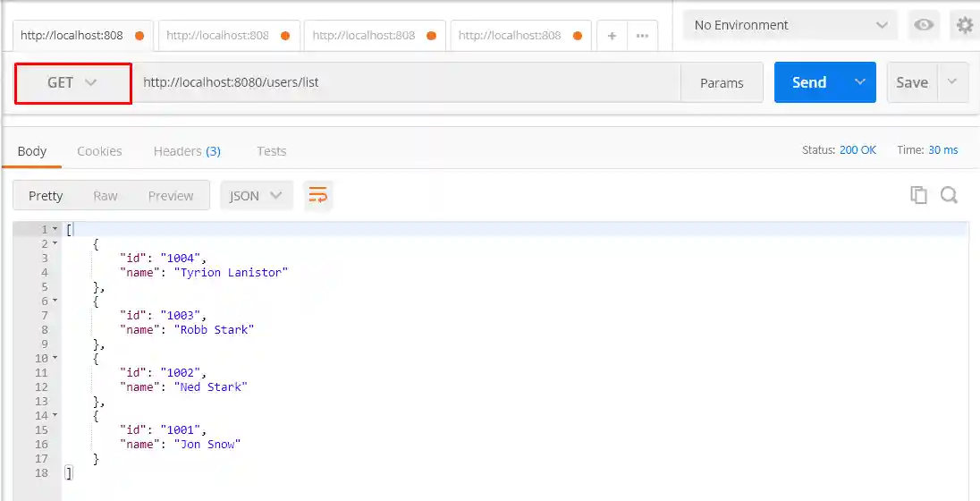980x501 pixels.
Task: Expand the Save options arrow
Action: (952, 82)
